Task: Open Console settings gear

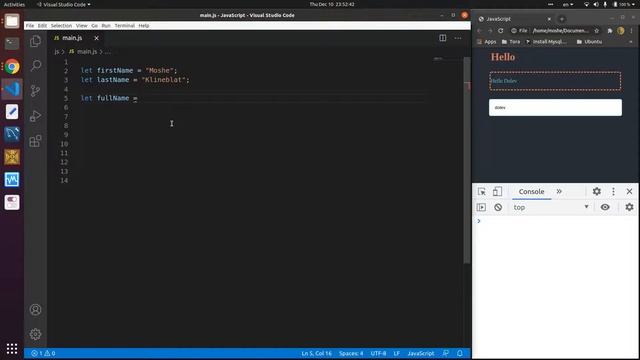Action: 629,207
